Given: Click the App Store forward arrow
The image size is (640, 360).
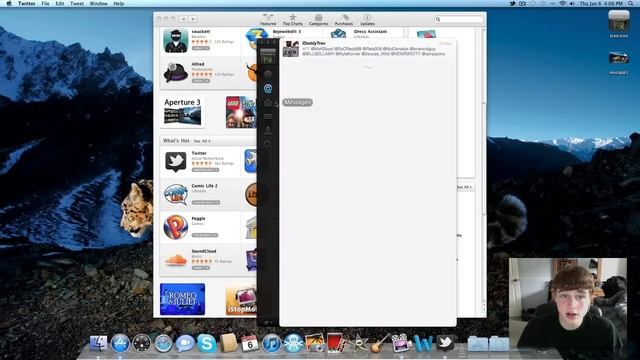Looking at the screenshot, I should 193,19.
